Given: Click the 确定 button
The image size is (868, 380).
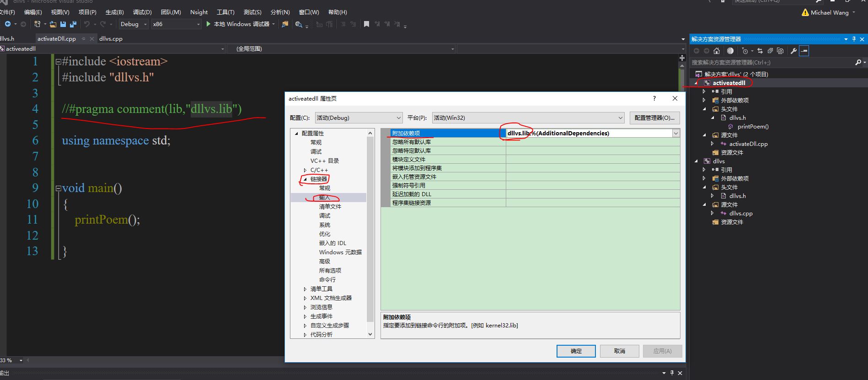Looking at the screenshot, I should point(576,351).
